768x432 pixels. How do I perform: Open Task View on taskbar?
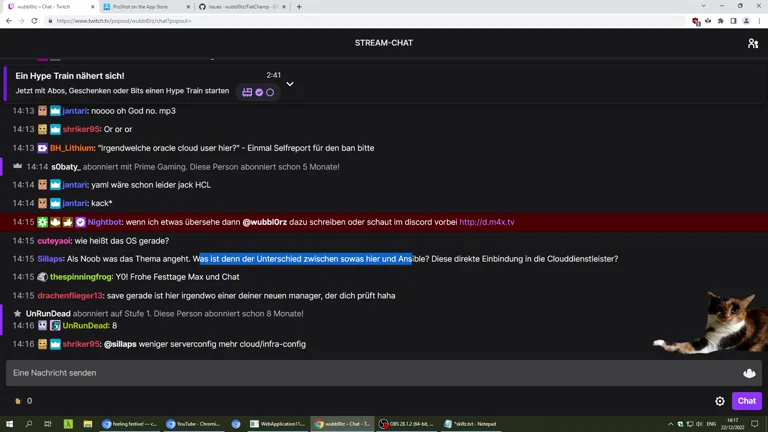(48, 424)
